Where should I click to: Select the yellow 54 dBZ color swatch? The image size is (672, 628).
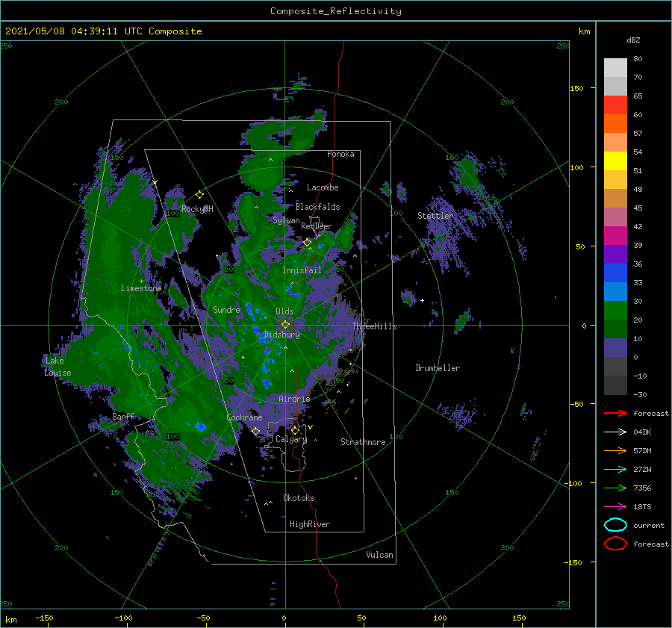pyautogui.click(x=615, y=161)
